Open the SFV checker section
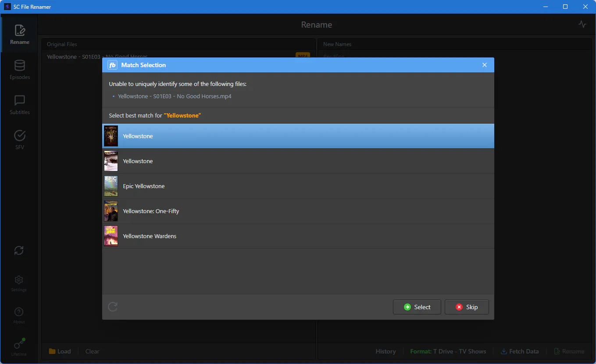 (19, 140)
